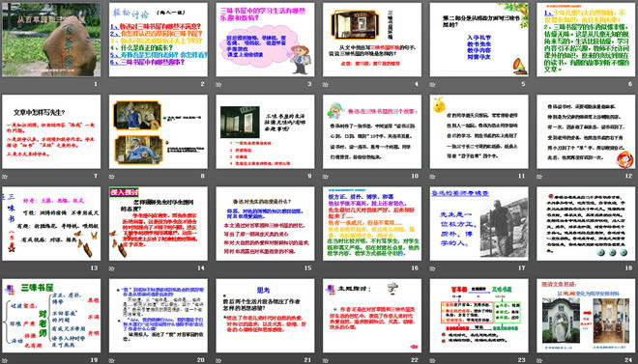Click the animation star icon under slide 13
Screen dimensions: 638x364
click(5, 268)
